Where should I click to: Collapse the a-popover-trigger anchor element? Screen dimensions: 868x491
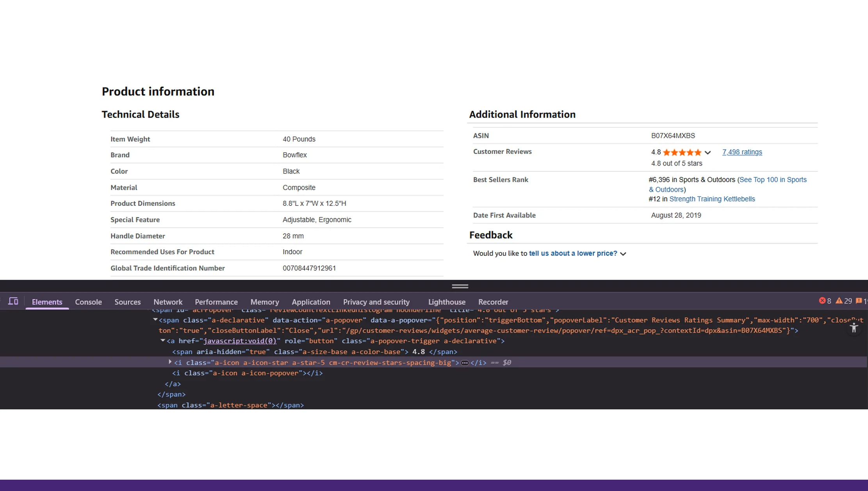(x=163, y=340)
